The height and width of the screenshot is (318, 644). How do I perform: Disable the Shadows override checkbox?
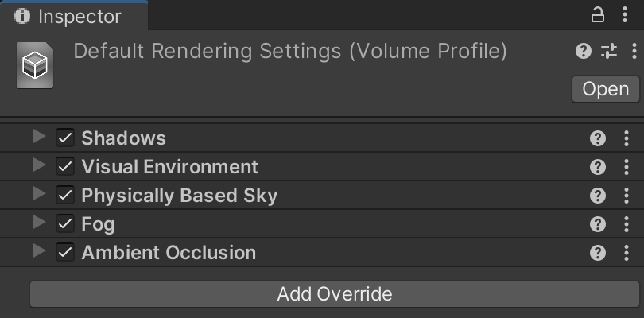coord(65,138)
